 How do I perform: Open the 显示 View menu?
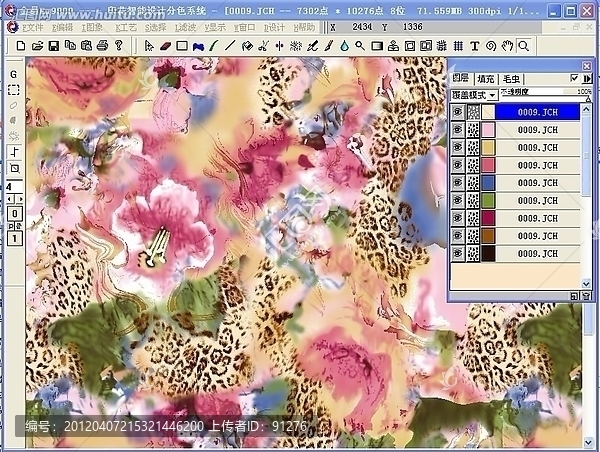click(215, 28)
